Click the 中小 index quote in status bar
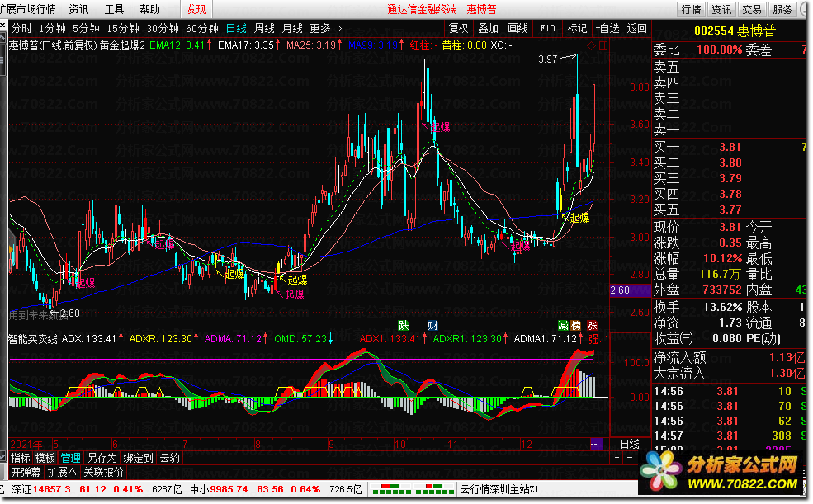The image size is (813, 504). tap(276, 489)
